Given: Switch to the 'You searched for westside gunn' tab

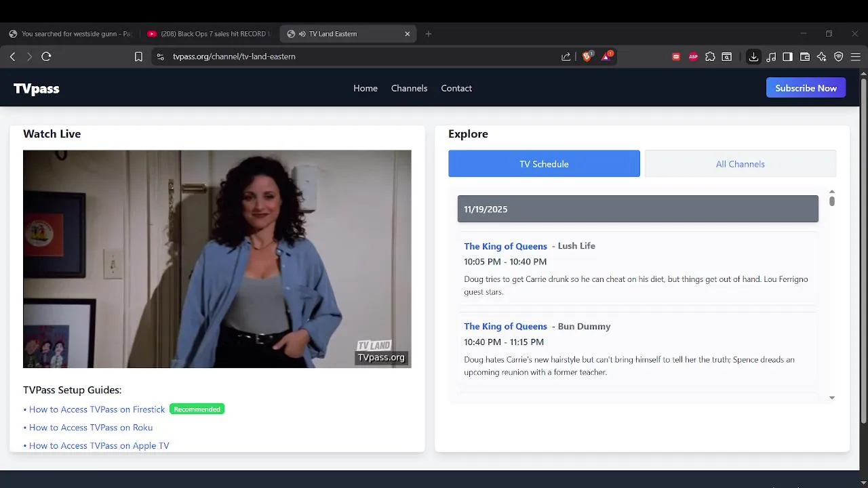Looking at the screenshot, I should click(70, 34).
